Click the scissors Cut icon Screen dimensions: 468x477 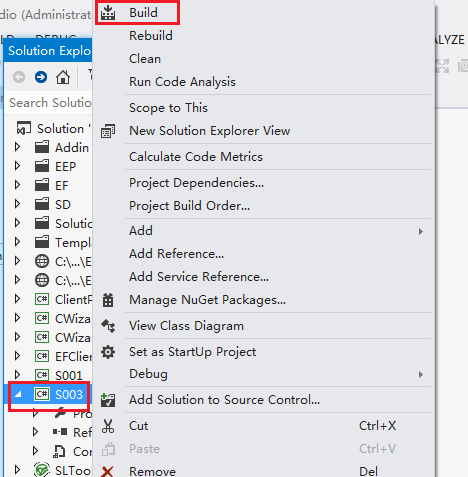[108, 426]
